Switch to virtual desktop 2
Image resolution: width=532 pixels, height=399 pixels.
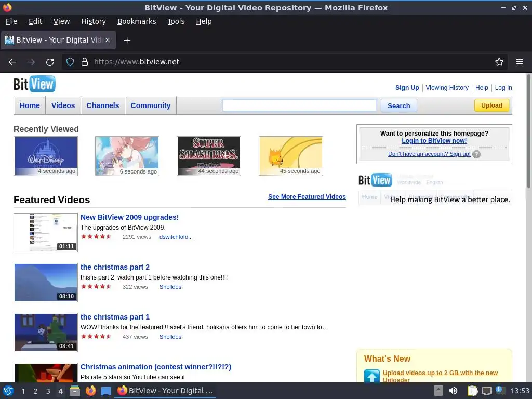click(x=36, y=391)
